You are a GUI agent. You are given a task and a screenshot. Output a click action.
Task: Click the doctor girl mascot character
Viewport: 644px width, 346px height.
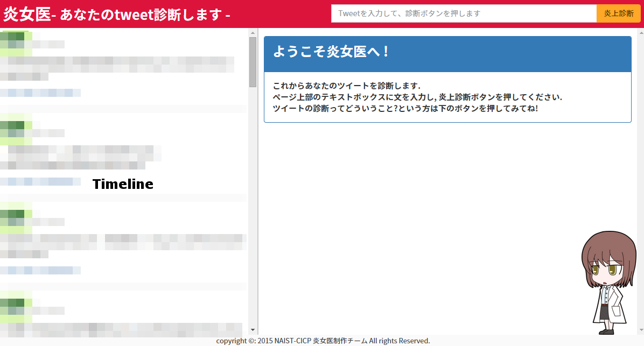(x=608, y=283)
